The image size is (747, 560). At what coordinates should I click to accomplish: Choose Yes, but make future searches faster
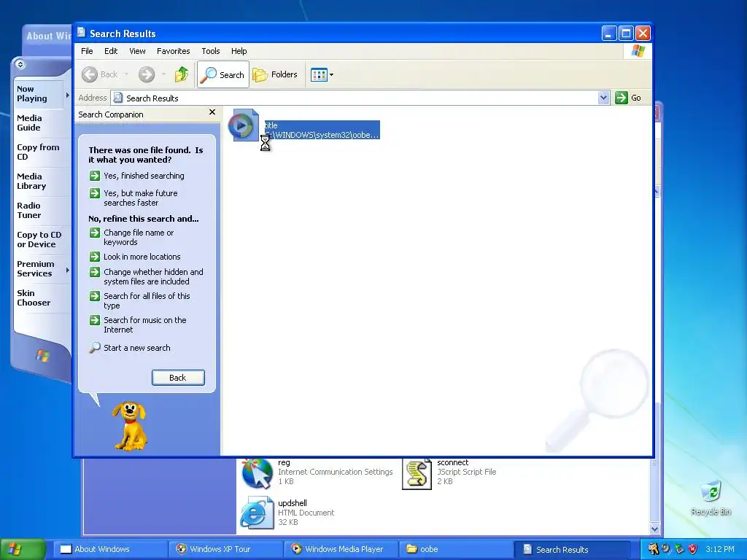point(141,198)
